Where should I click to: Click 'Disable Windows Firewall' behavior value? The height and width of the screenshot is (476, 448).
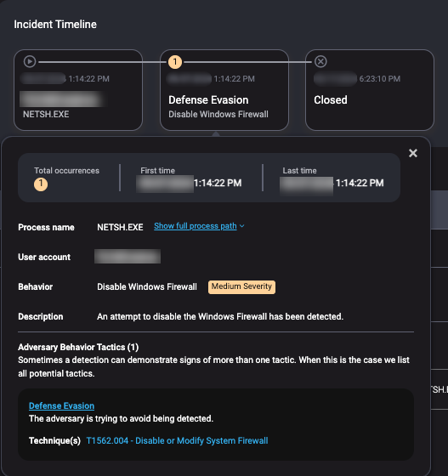pos(147,287)
